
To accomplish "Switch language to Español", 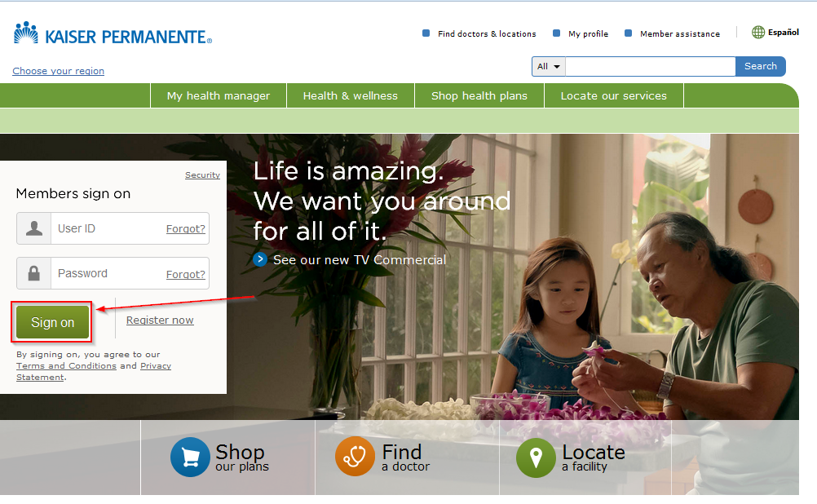I will 783,33.
